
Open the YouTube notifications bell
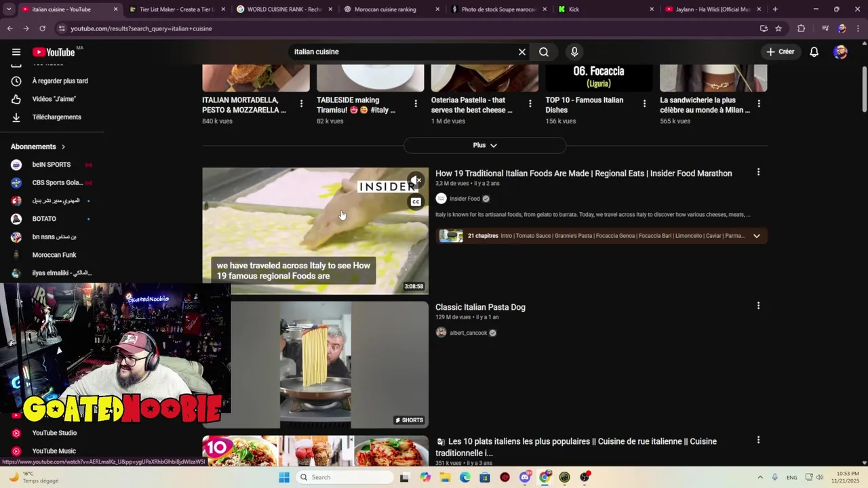click(x=814, y=52)
